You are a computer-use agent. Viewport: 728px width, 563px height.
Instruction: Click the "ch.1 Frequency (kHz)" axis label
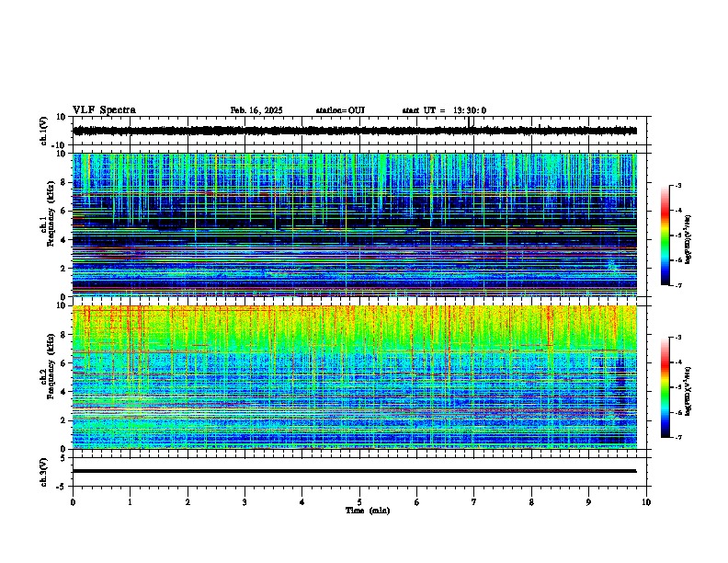tap(48, 213)
